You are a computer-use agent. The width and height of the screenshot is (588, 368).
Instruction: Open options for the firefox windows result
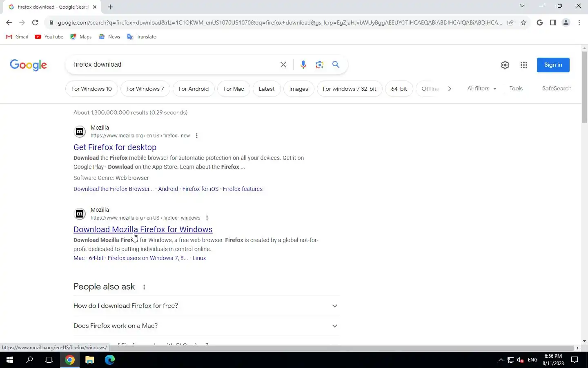207,218
